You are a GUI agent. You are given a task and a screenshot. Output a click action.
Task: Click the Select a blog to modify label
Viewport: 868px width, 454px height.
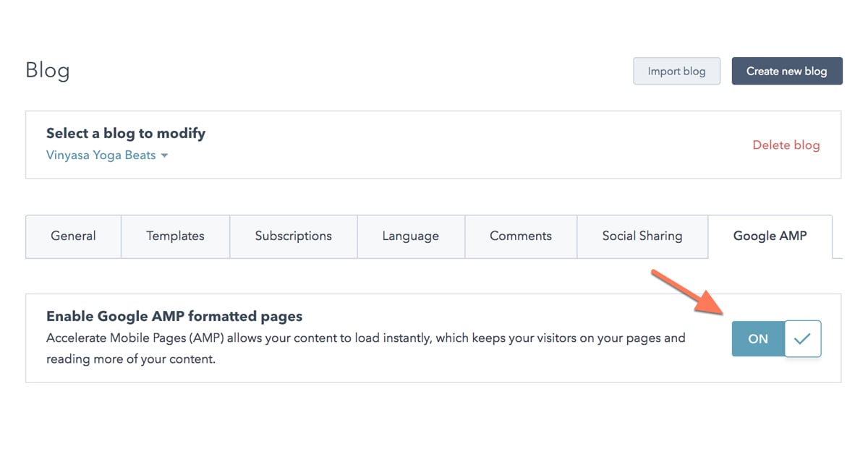point(126,133)
